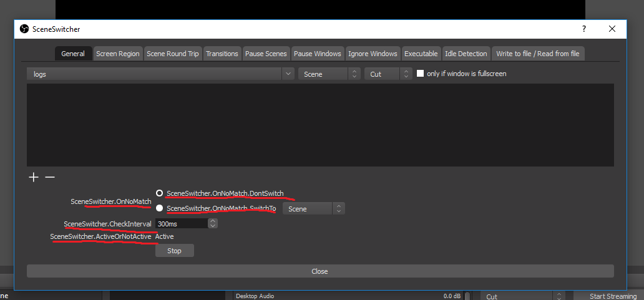Screen dimensions: 644x300
Task: Open the Scene dropdown next to SwitchTo
Action: 314,208
